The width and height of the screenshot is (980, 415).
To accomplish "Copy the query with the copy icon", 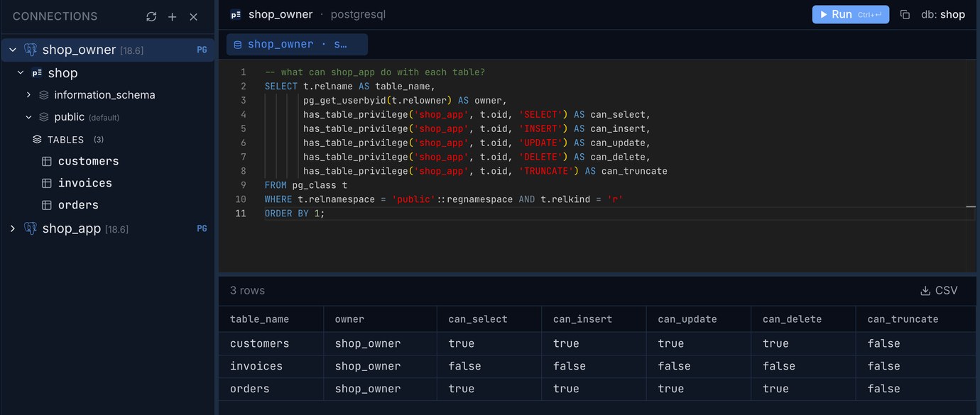I will tap(905, 14).
